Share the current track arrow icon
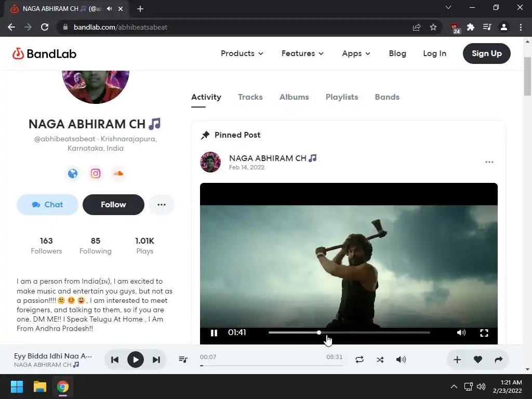The image size is (532, 399). click(x=498, y=360)
